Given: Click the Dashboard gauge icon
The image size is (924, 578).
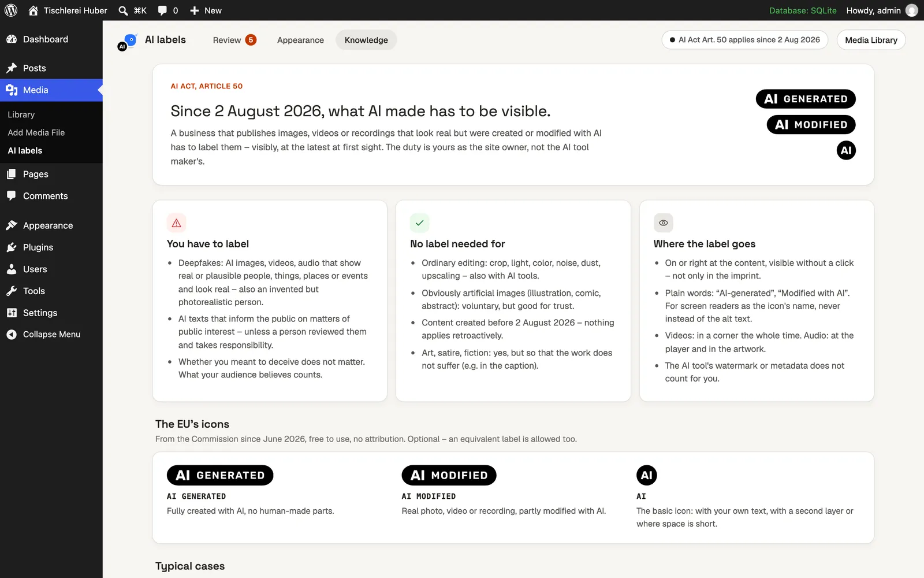Looking at the screenshot, I should (x=12, y=39).
